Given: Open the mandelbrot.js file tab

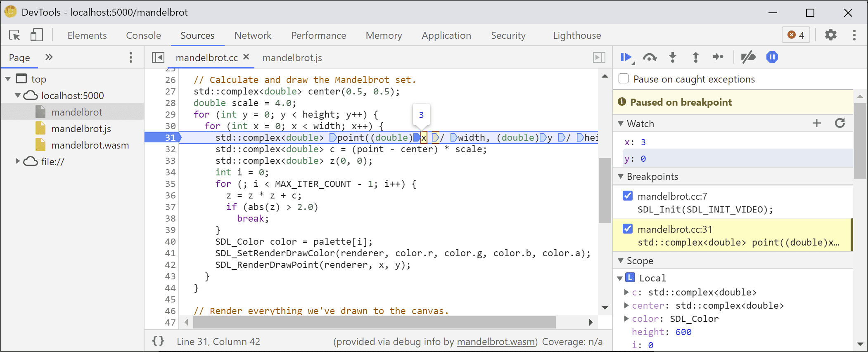Looking at the screenshot, I should [292, 58].
